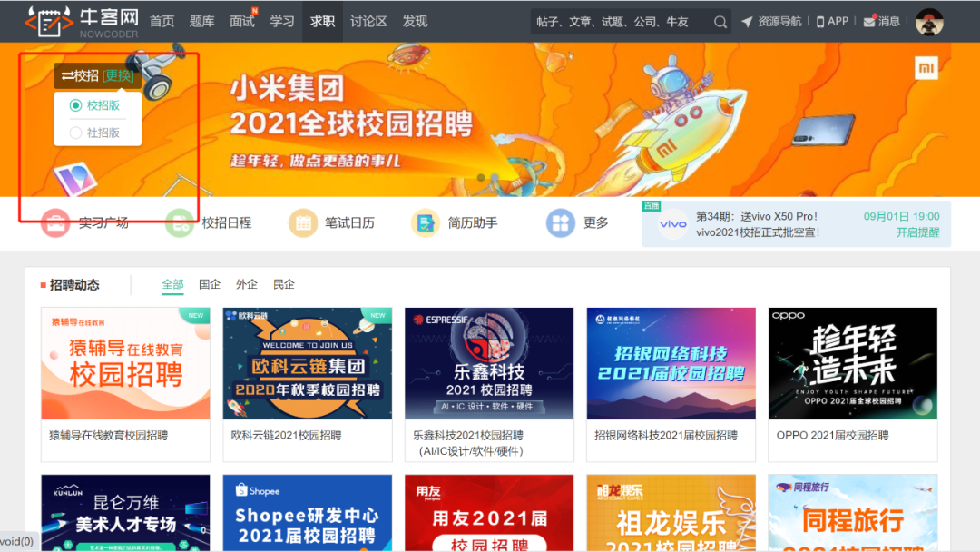The height and width of the screenshot is (552, 980).
Task: Open the 求职 nav item
Action: (x=322, y=22)
